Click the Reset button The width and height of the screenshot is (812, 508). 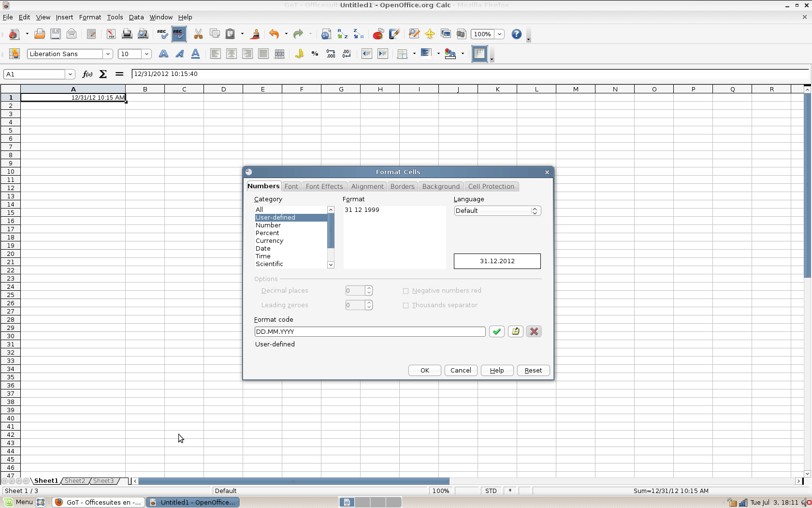pos(534,370)
